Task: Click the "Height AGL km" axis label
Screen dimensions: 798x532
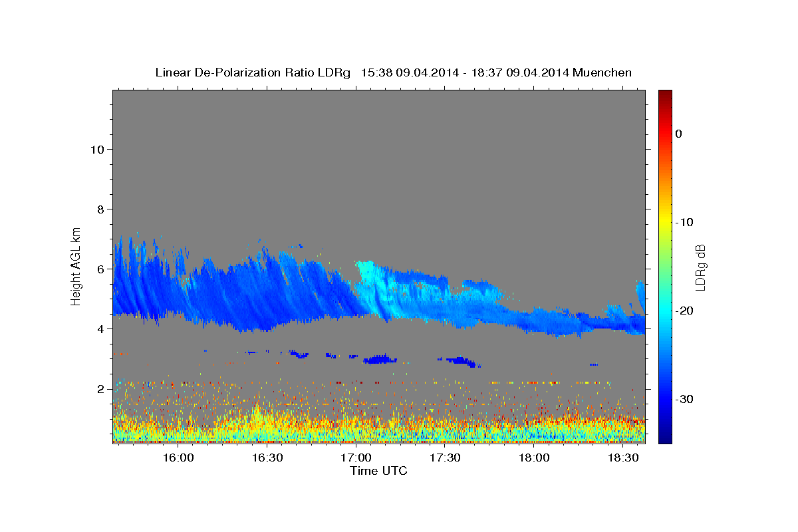Action: pos(76,265)
